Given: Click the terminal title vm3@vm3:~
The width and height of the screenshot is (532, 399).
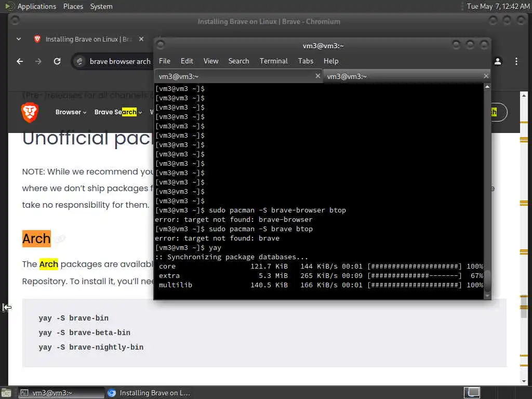Looking at the screenshot, I should [323, 46].
